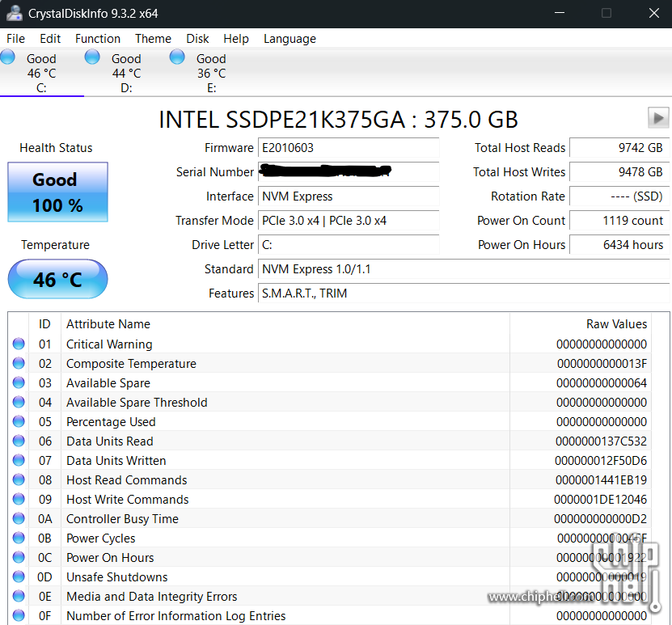
Task: Open the Function menu
Action: tap(98, 39)
